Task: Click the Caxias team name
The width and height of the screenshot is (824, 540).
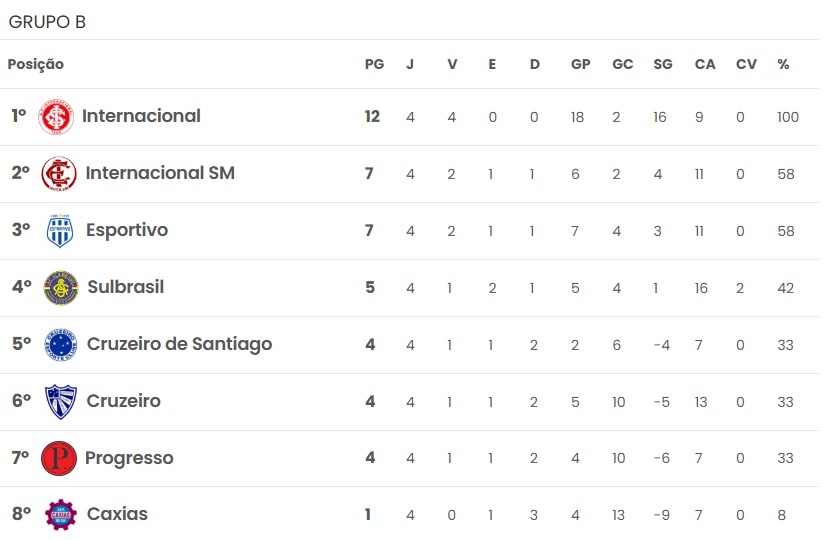Action: [x=117, y=514]
